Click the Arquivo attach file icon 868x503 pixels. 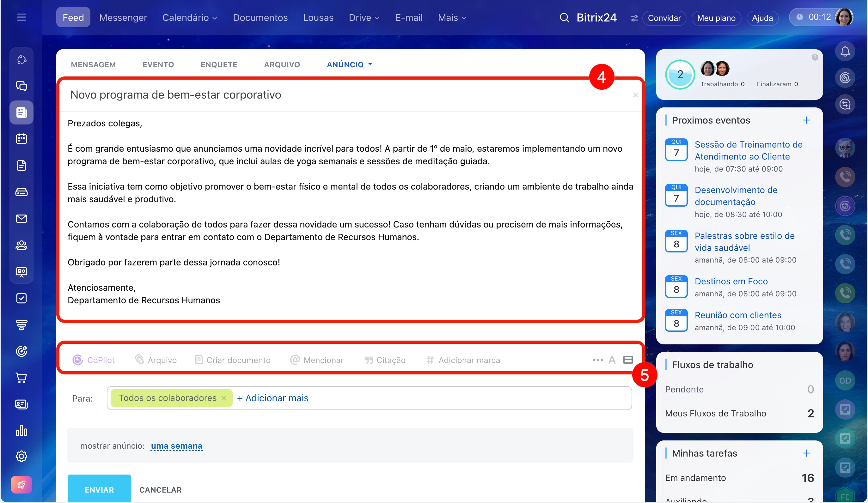click(139, 360)
